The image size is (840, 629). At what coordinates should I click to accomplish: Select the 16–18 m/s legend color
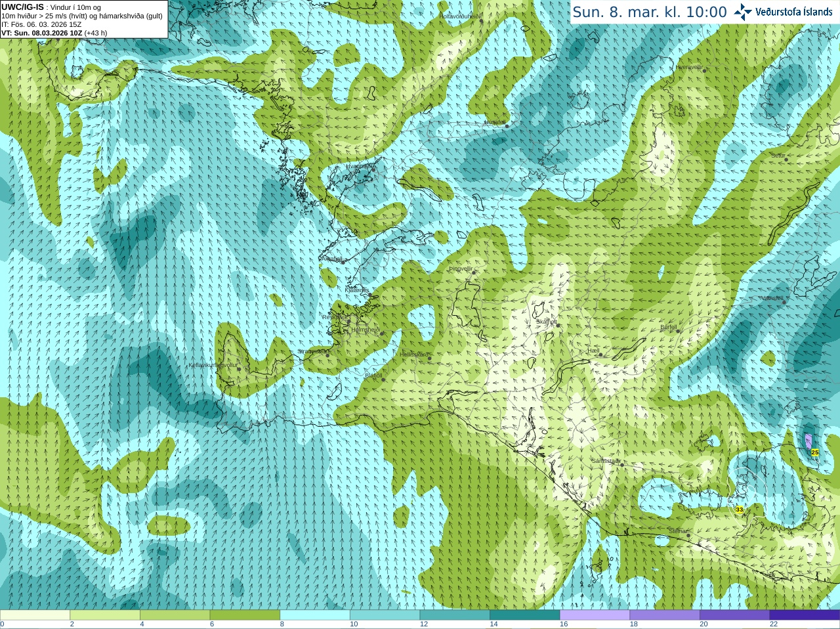click(x=595, y=615)
